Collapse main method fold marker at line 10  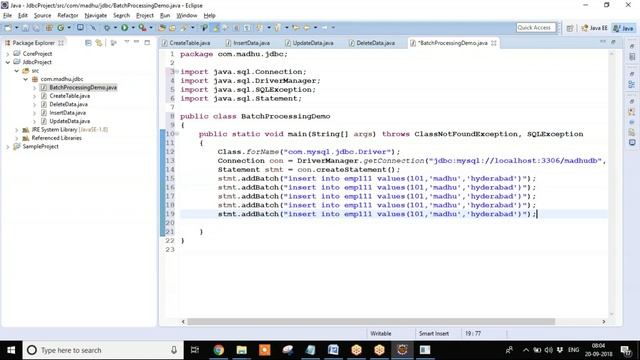click(177, 134)
